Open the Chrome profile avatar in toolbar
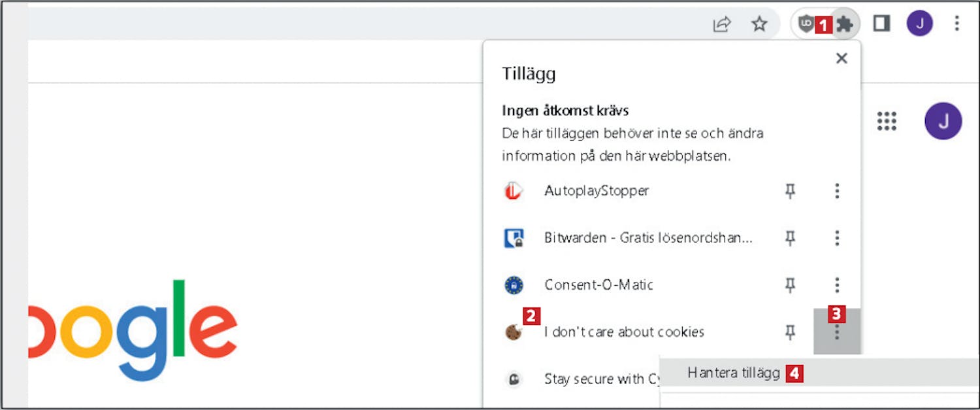980x410 pixels. tap(919, 25)
